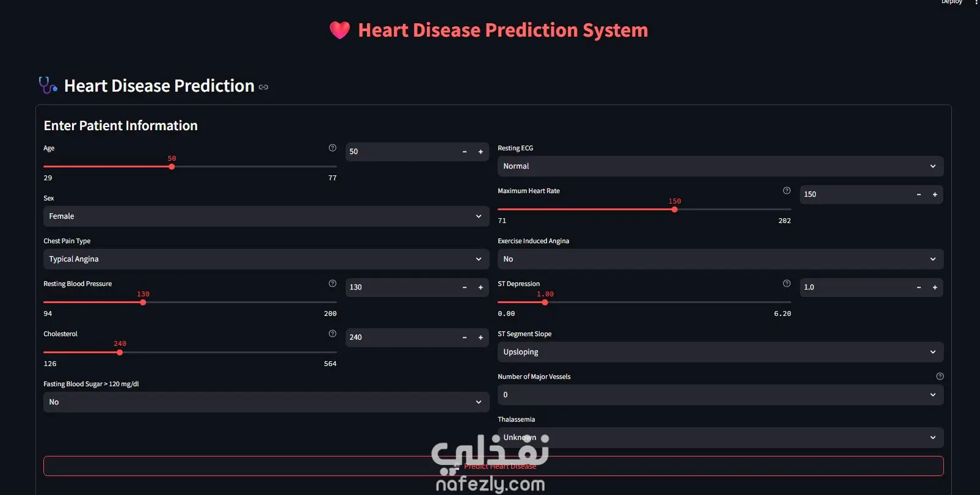Screen dimensions: 980x495
Task: Click the Number of Major Vessels help icon
Action: tap(940, 376)
